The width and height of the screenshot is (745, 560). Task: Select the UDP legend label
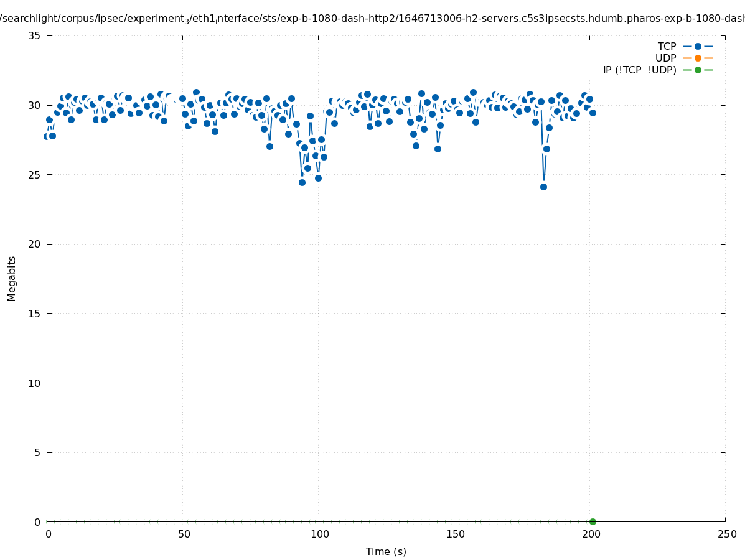pos(665,58)
